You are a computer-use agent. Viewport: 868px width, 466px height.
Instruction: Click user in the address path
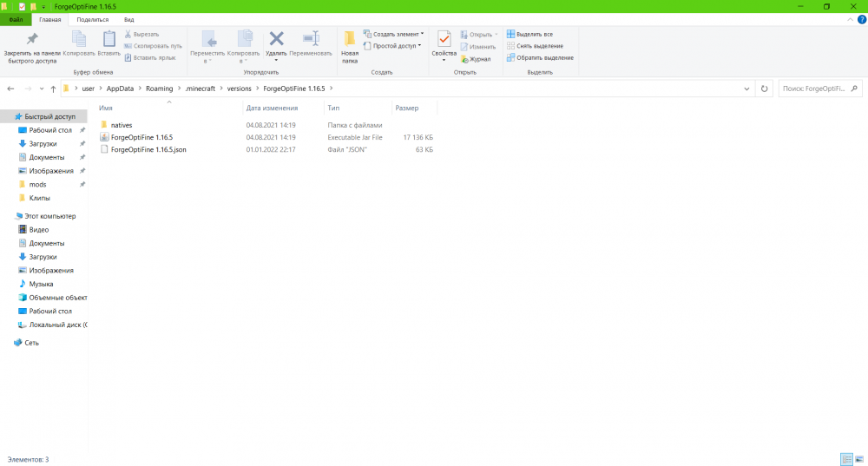(x=88, y=89)
